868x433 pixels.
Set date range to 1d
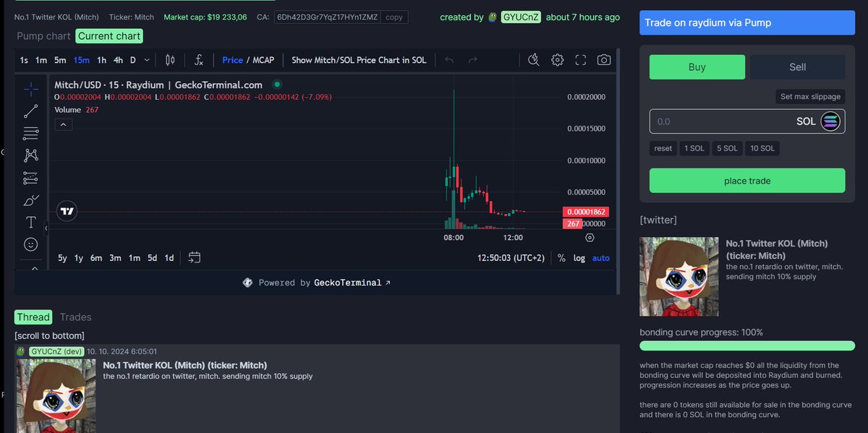169,258
